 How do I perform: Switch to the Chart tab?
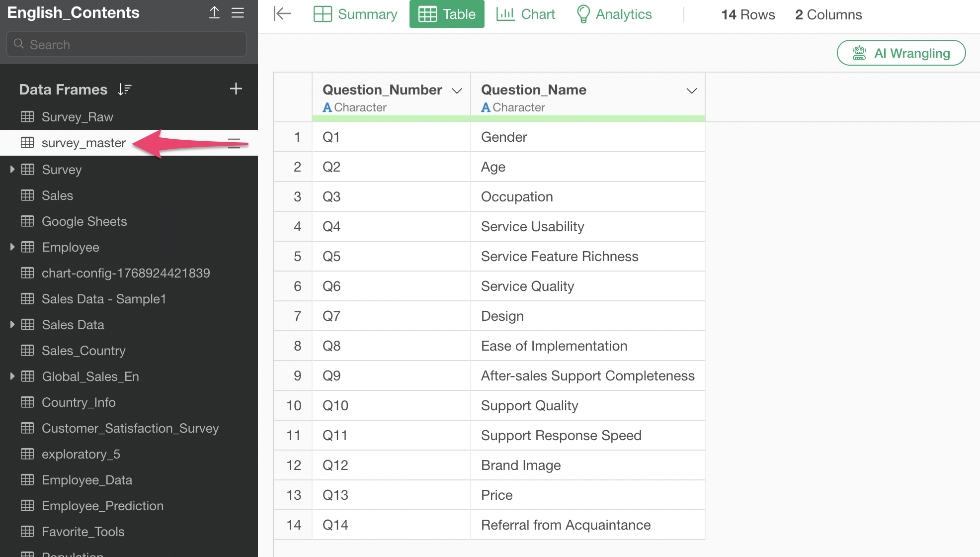pos(526,14)
